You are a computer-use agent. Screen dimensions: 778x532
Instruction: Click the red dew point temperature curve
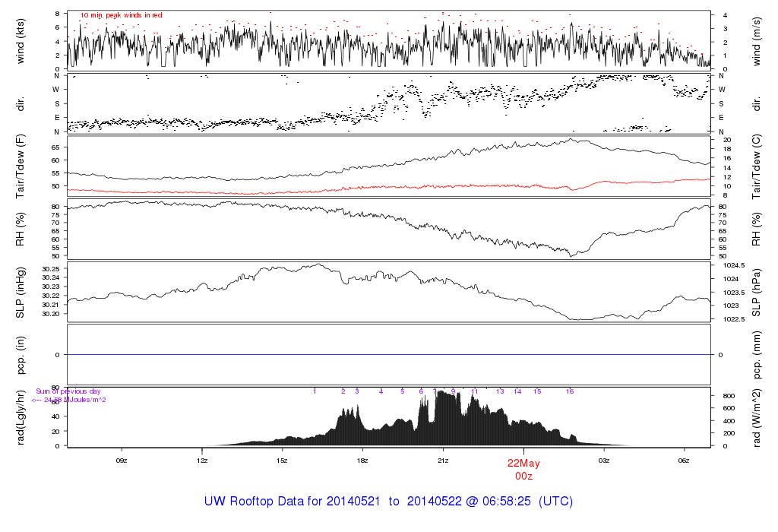(388, 187)
